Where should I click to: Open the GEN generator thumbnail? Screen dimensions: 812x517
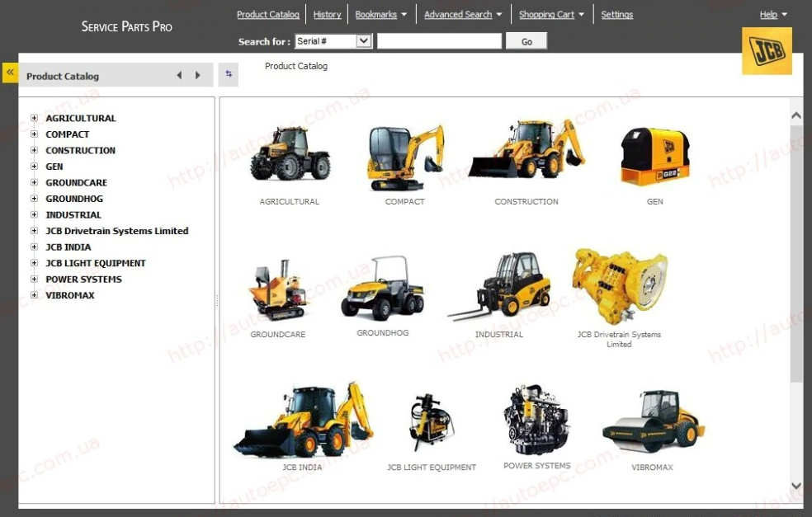(655, 157)
